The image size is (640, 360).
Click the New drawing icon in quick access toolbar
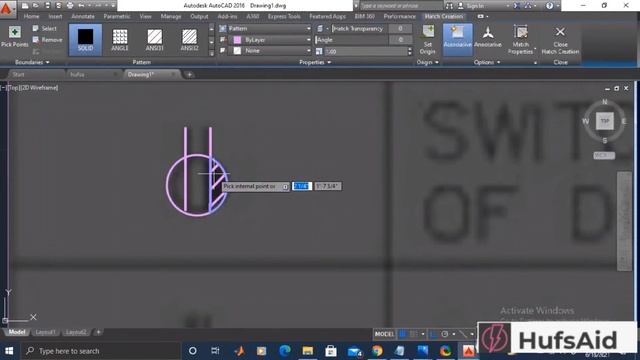pos(25,6)
